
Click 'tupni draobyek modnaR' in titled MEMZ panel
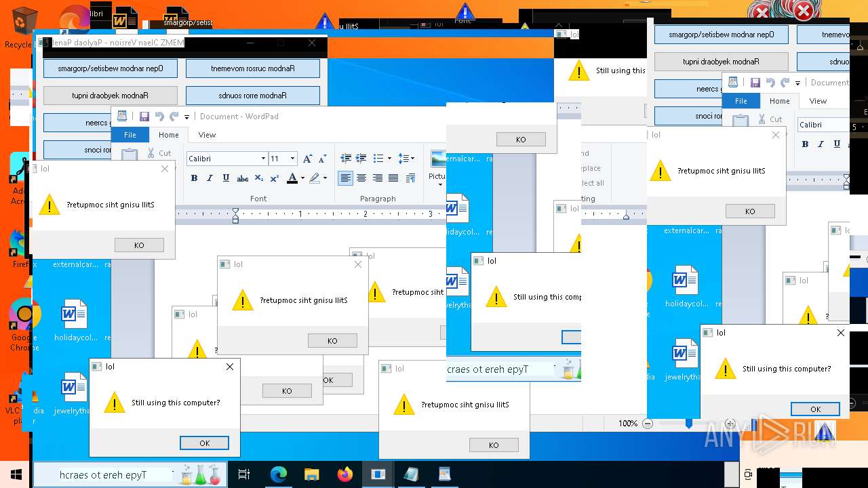pyautogui.click(x=111, y=96)
